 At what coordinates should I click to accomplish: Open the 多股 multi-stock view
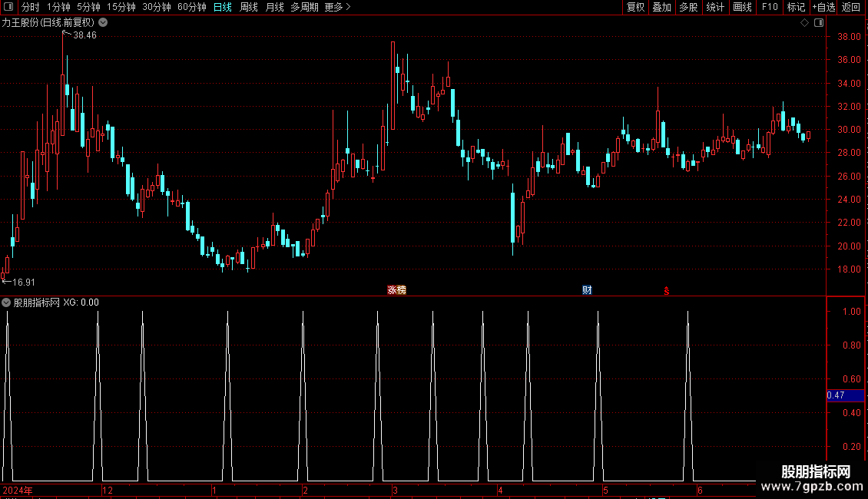coord(688,7)
